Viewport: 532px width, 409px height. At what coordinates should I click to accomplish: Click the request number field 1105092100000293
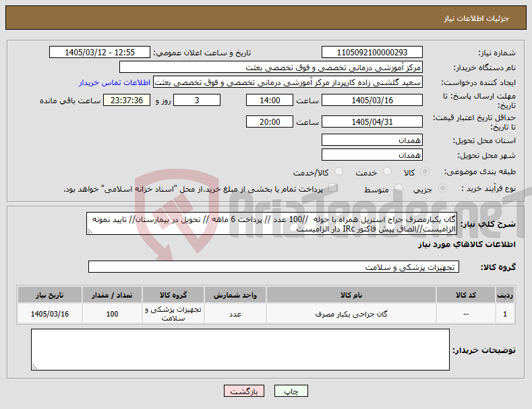pyautogui.click(x=372, y=53)
